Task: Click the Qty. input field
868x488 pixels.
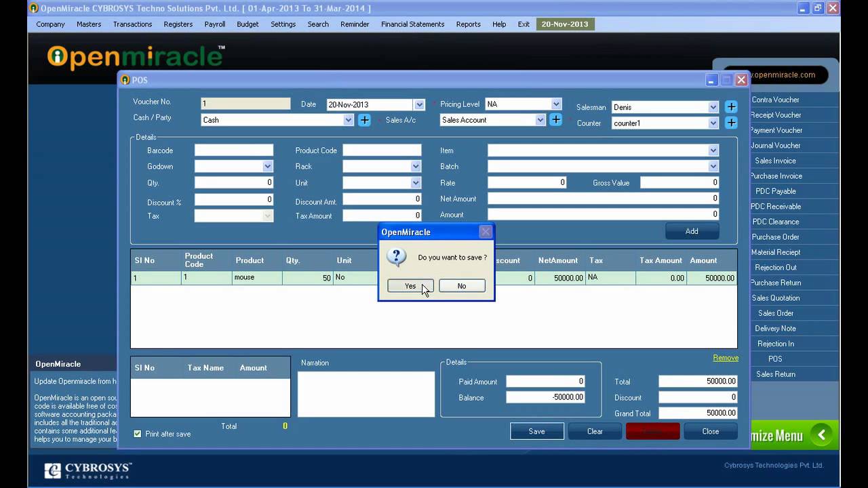Action: (234, 182)
